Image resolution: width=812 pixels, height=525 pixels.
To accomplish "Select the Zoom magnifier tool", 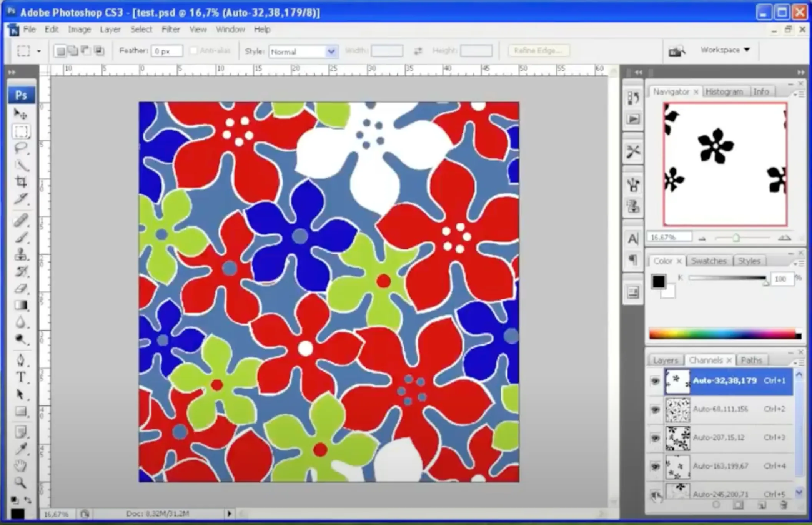I will click(20, 483).
